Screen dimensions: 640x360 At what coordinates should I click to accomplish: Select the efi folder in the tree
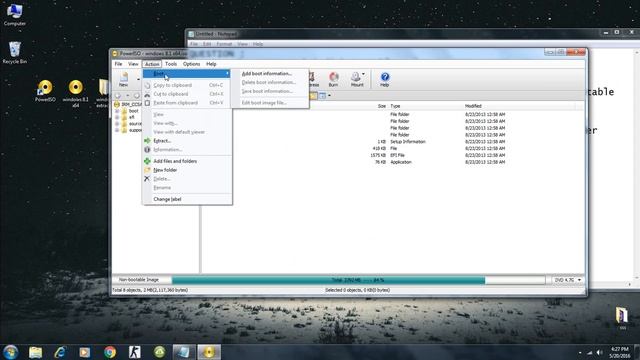131,118
